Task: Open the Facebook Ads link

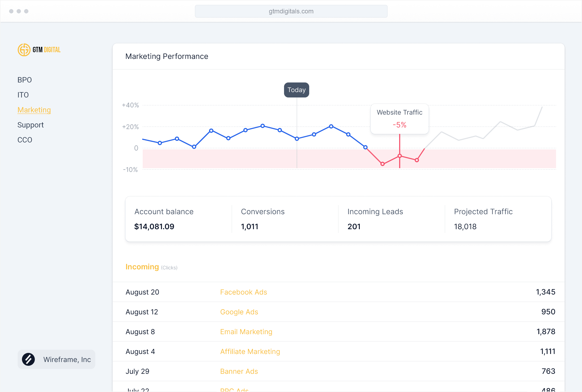Action: pos(243,292)
